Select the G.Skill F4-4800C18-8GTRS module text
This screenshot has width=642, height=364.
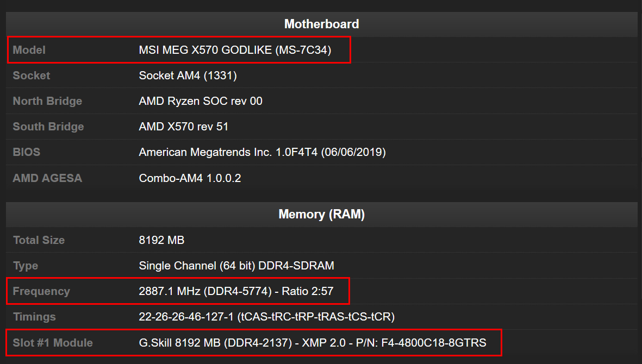click(x=313, y=343)
